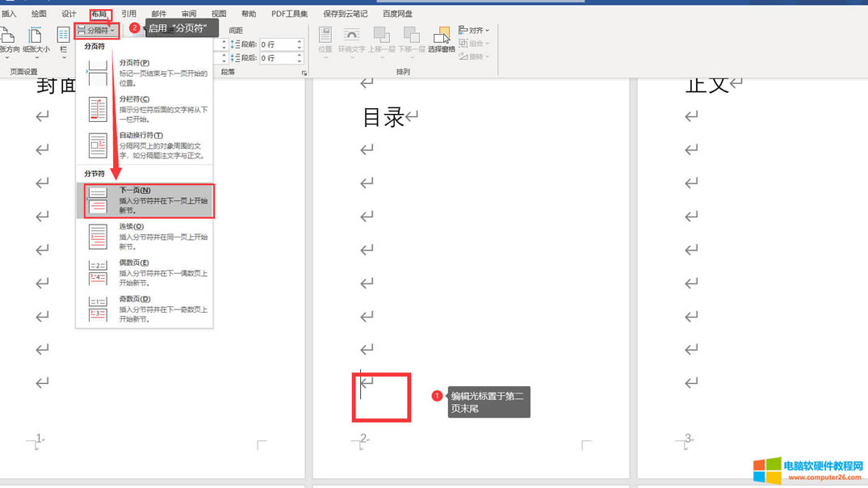Increase the 段前 spacing value
The image size is (868, 488).
pyautogui.click(x=300, y=41)
